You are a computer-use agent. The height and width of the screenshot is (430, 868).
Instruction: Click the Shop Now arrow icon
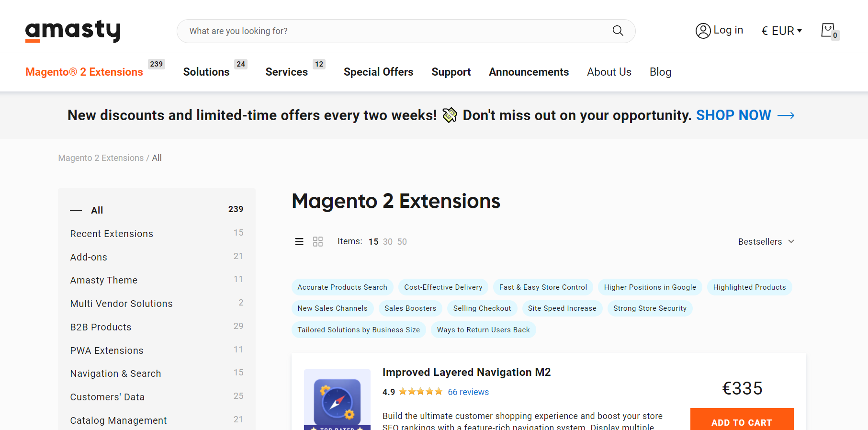(x=786, y=115)
